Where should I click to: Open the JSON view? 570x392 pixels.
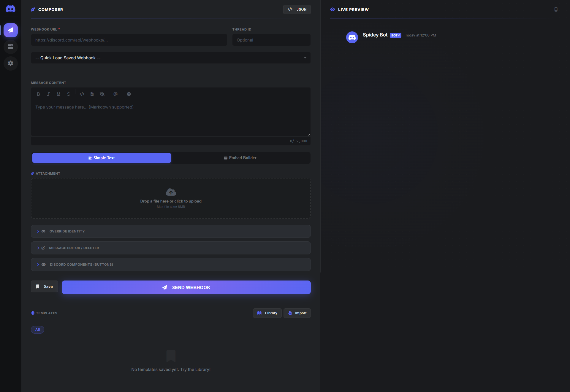(297, 9)
